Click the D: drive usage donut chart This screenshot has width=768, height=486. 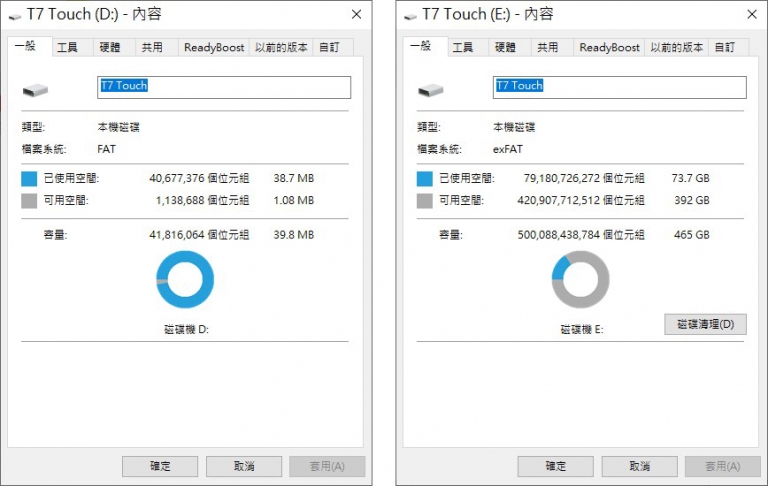pos(185,279)
